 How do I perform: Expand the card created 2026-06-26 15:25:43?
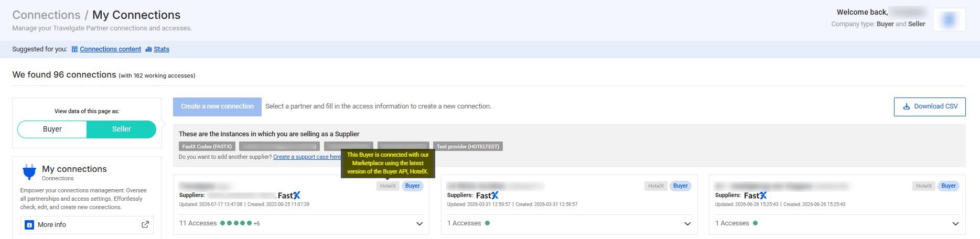[x=955, y=224]
